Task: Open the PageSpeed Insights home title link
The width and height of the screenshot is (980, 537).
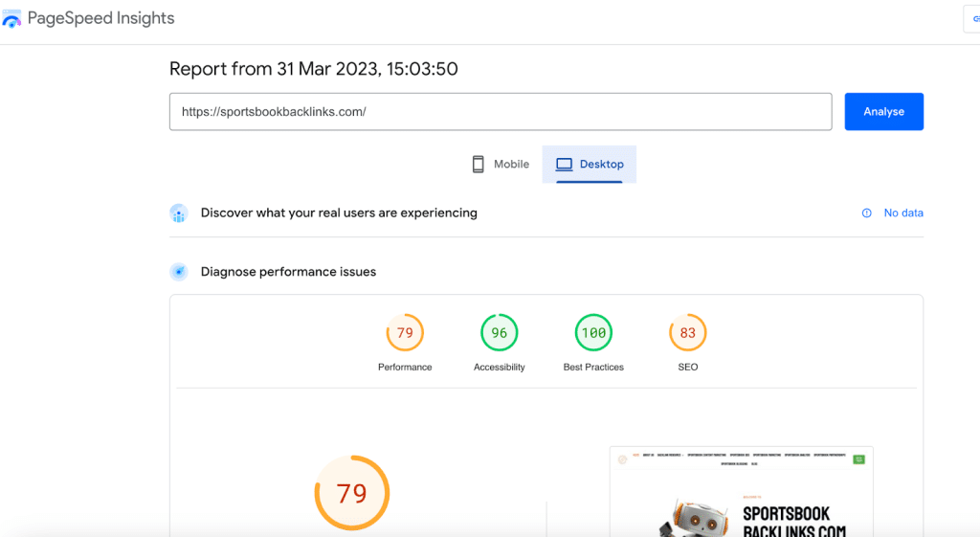Action: click(x=100, y=18)
